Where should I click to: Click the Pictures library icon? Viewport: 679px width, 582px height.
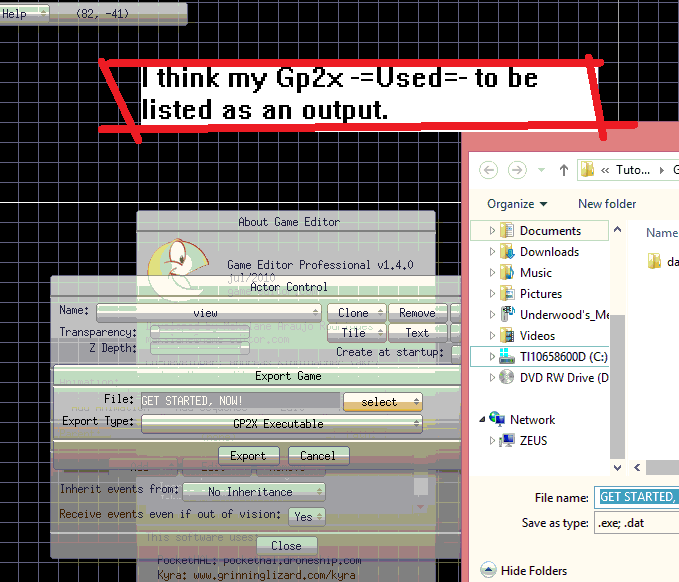(x=507, y=293)
